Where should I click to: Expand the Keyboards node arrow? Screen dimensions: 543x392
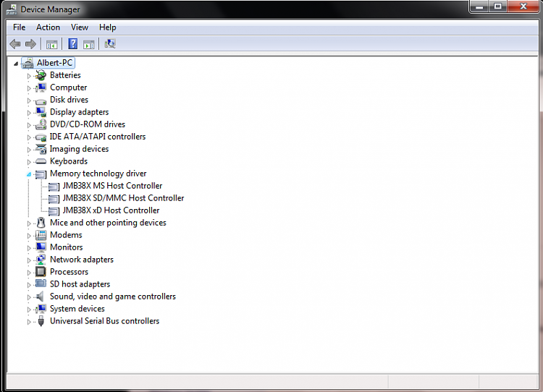tap(29, 162)
